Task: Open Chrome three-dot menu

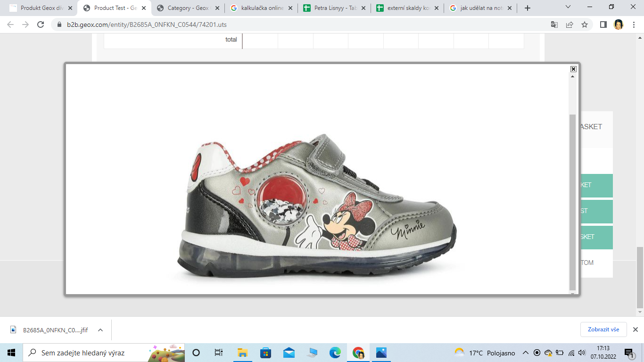Action: pos(634,25)
